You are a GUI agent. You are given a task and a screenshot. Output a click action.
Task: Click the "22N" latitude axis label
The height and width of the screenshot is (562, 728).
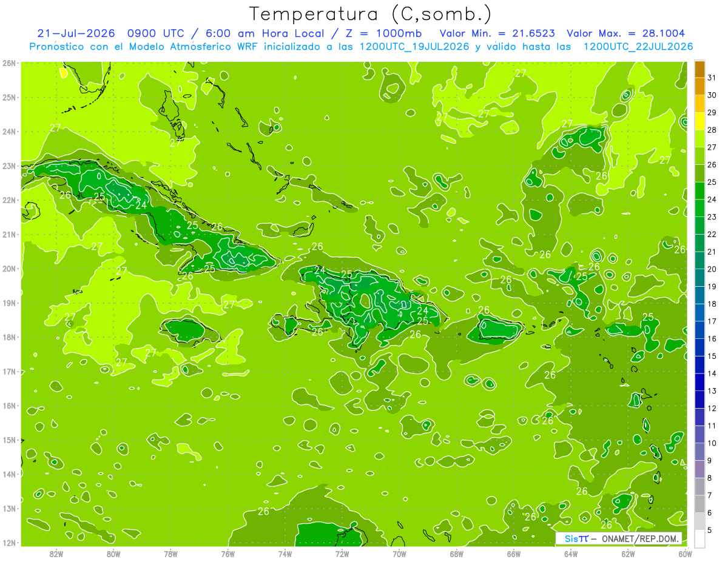pos(9,200)
